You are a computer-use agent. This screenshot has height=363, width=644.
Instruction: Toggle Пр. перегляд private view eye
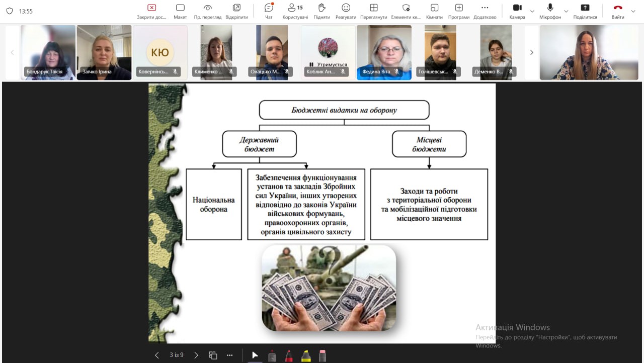coord(208,11)
